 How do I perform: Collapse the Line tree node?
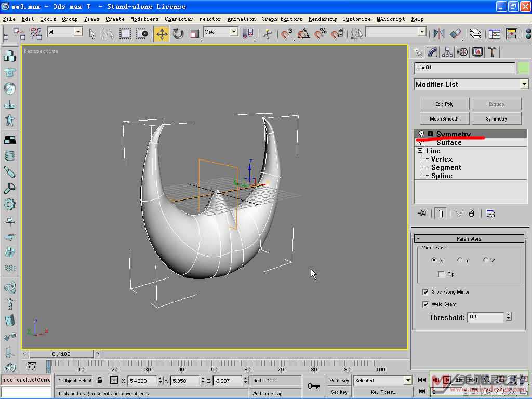click(420, 150)
